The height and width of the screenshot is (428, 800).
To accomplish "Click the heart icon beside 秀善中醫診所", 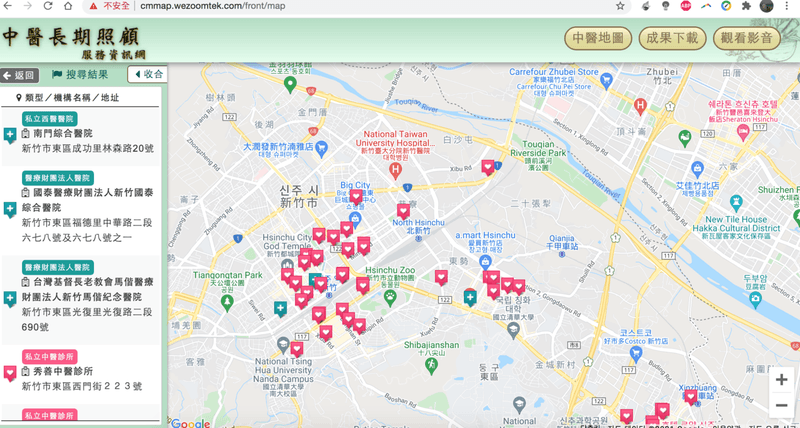I will (10, 373).
